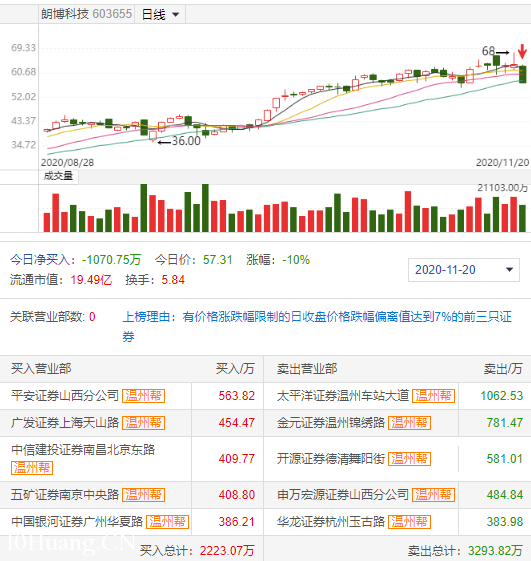Viewport: 531px width, 561px height.
Task: Open 申万宏源证券山西分公司 branch link
Action: 343,495
